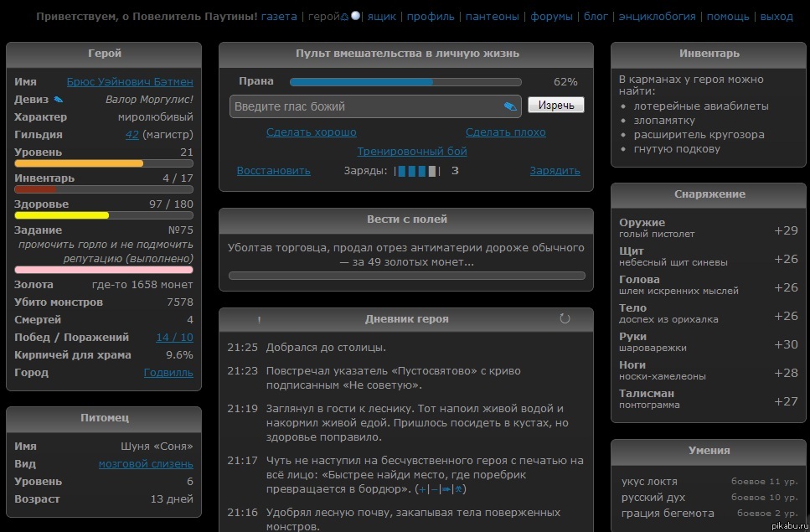
Task: Click the Сделать плохо link
Action: click(x=505, y=132)
